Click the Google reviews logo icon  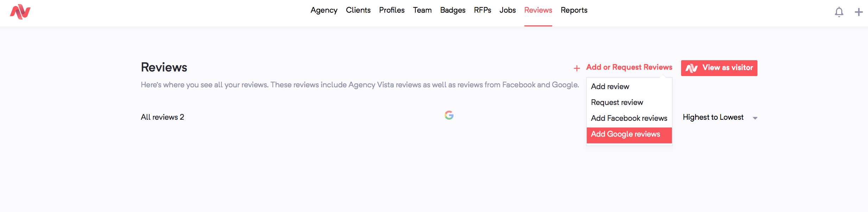tap(449, 115)
